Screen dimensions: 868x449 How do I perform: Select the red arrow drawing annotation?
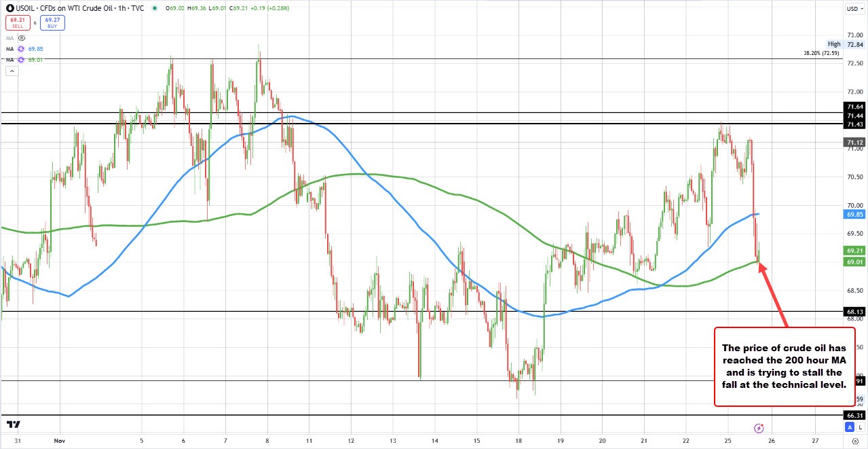tap(774, 285)
